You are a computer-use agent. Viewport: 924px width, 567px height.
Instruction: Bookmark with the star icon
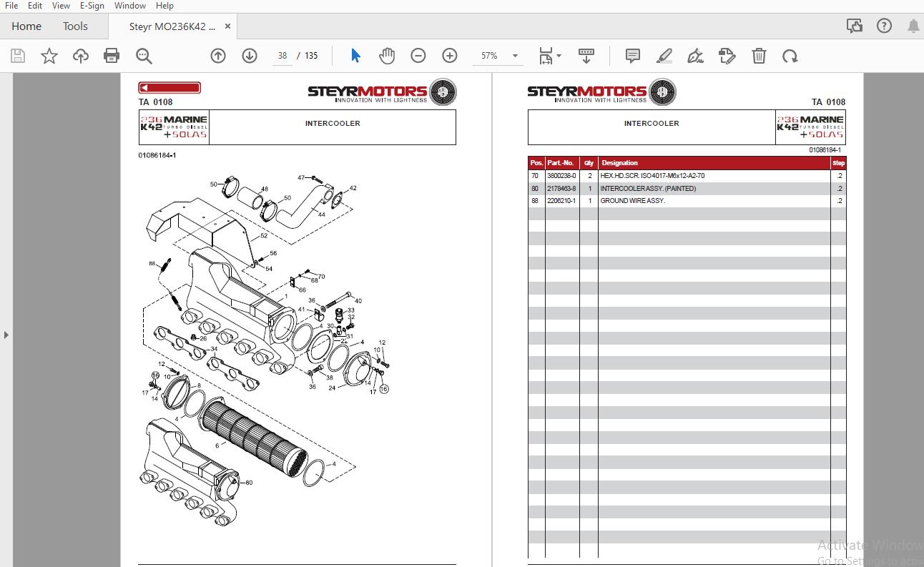49,56
